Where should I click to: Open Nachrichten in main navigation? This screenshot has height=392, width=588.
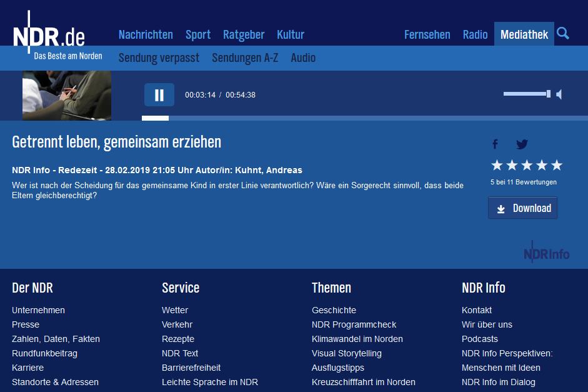pos(146,34)
